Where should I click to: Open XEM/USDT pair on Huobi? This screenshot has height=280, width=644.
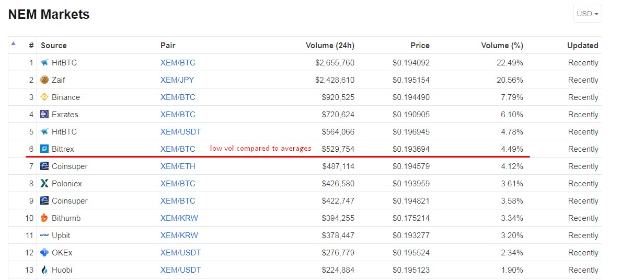[180, 270]
